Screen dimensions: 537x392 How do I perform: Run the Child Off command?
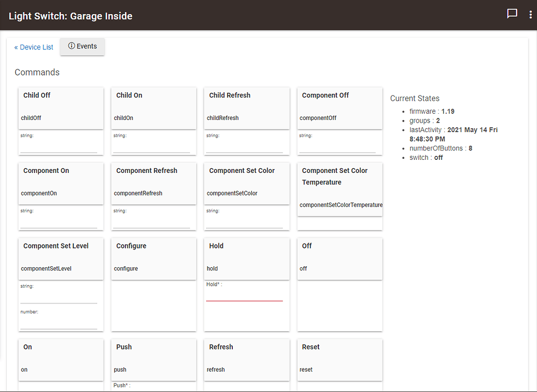60,107
